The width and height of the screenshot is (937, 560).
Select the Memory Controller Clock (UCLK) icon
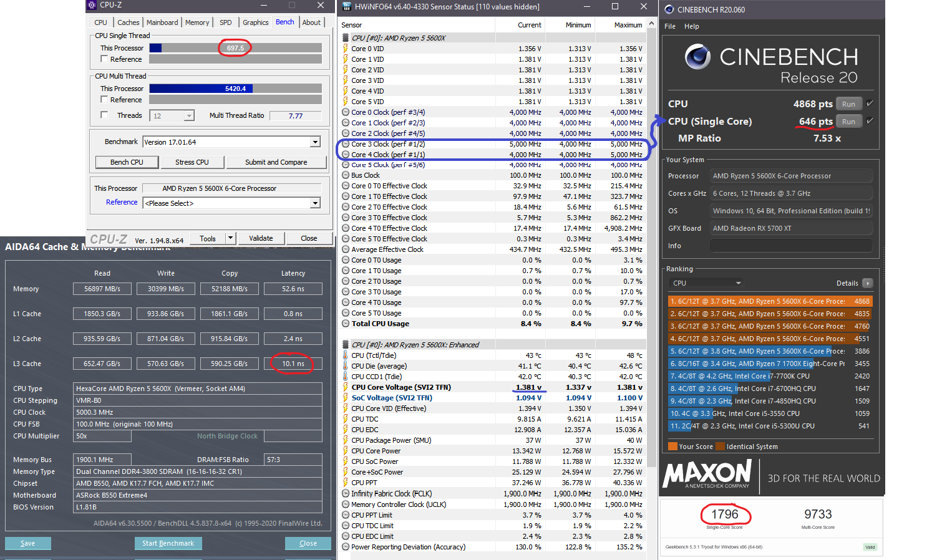346,504
